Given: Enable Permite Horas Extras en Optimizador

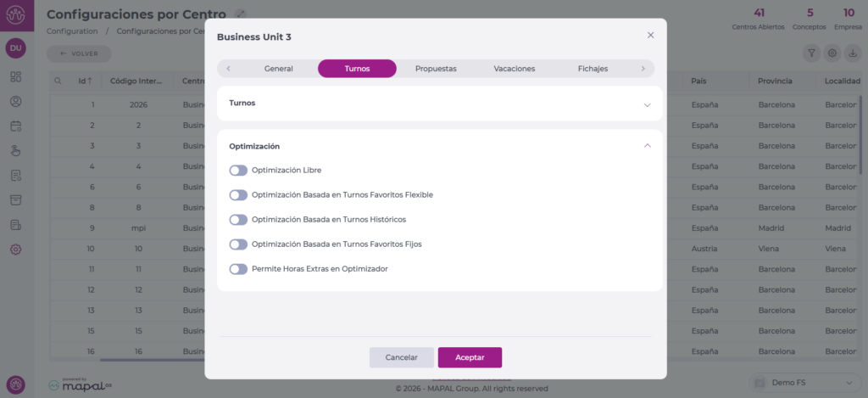Looking at the screenshot, I should (238, 269).
